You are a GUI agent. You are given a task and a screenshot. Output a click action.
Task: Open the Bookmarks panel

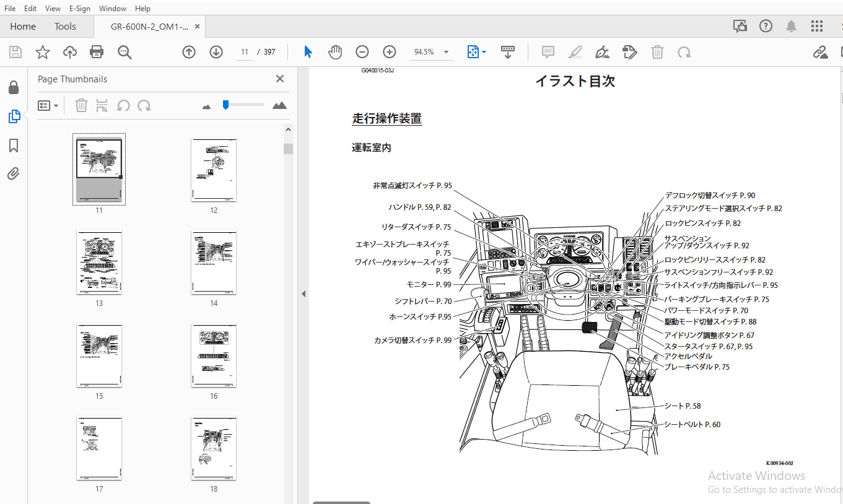(x=14, y=145)
